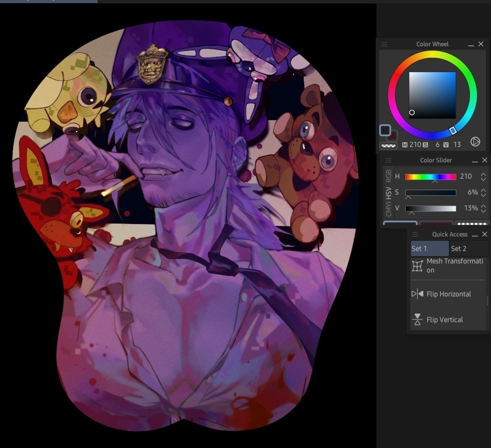Toggle HSV/HLS color space icon

[475, 142]
